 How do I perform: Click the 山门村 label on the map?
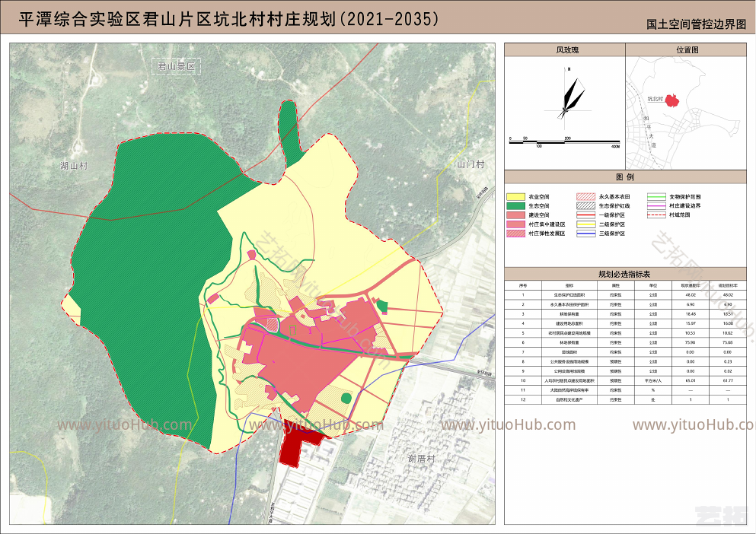[x=471, y=164]
